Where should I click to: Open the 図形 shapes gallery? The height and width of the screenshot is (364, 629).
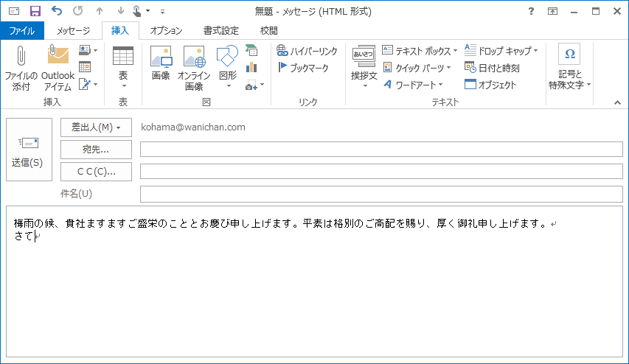(227, 68)
